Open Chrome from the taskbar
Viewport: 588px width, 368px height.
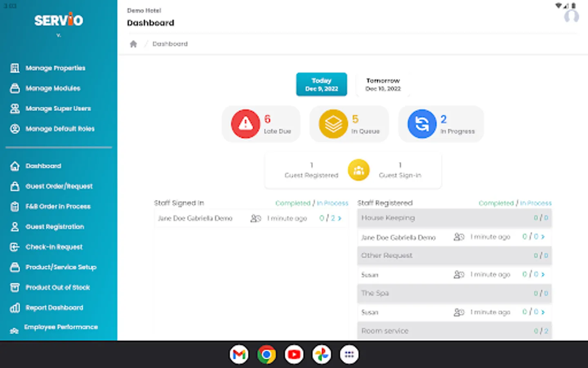coord(267,355)
